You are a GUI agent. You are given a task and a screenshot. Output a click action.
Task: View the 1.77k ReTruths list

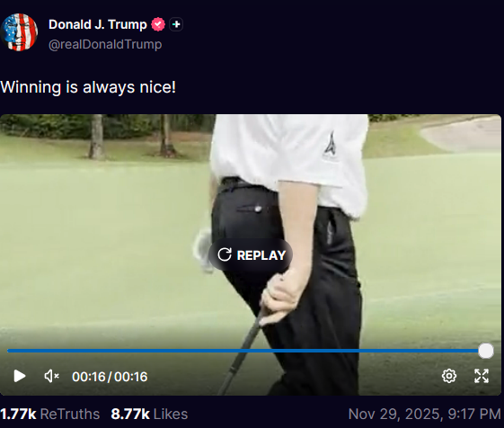(49, 415)
